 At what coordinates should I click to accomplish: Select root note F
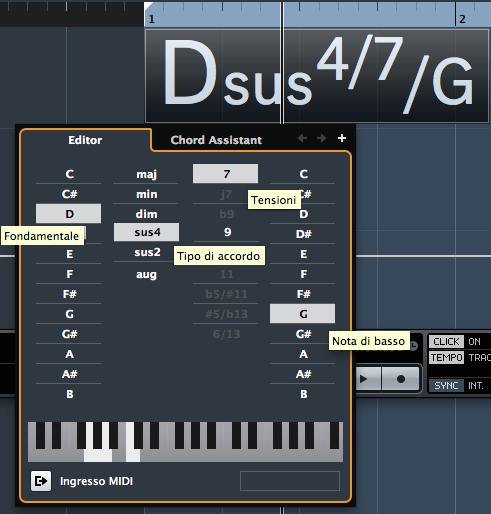click(x=69, y=274)
